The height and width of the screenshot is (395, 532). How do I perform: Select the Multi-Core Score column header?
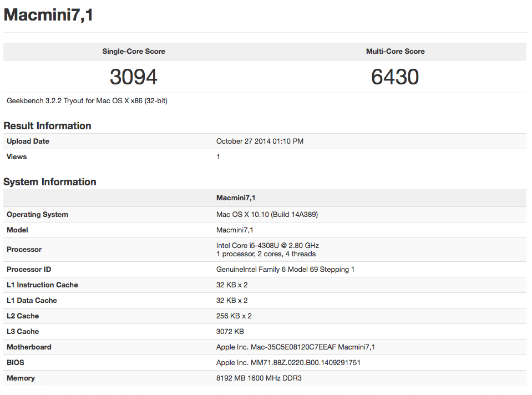[x=396, y=51]
